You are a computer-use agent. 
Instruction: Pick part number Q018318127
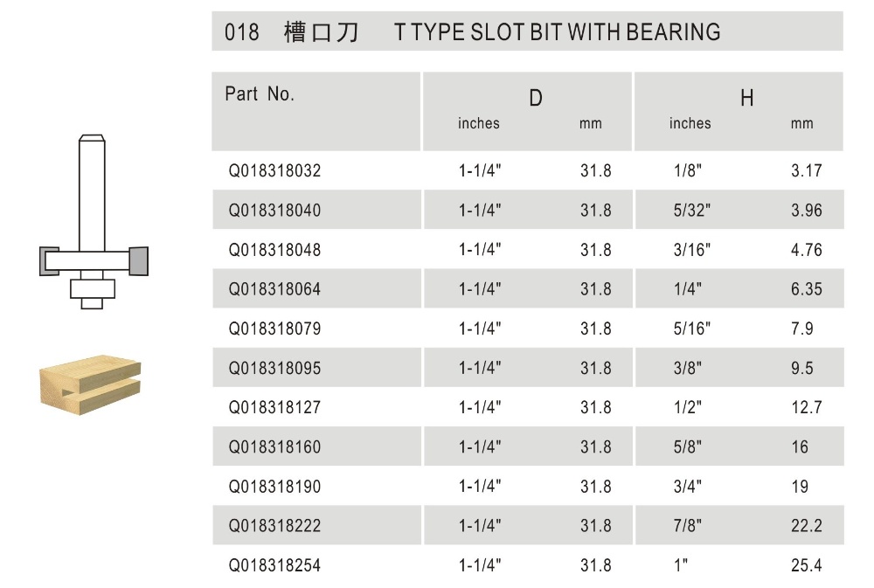[x=274, y=408]
